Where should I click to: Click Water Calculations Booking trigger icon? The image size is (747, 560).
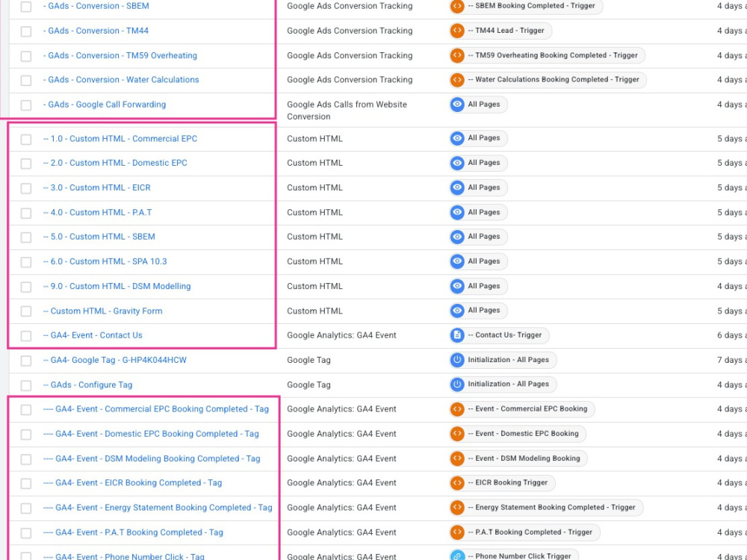coord(457,80)
